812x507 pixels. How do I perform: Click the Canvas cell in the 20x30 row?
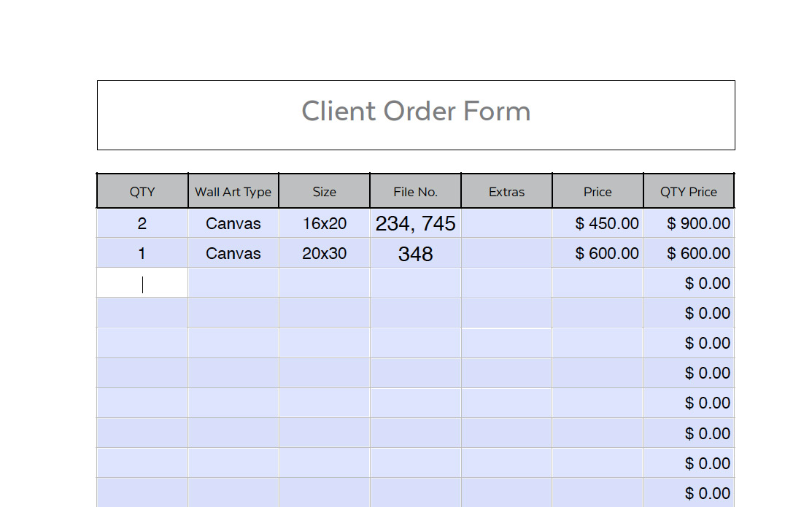(233, 253)
